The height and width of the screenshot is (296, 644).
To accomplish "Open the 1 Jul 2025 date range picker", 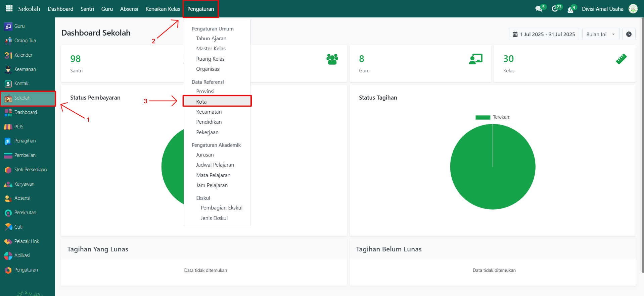I will tap(544, 34).
